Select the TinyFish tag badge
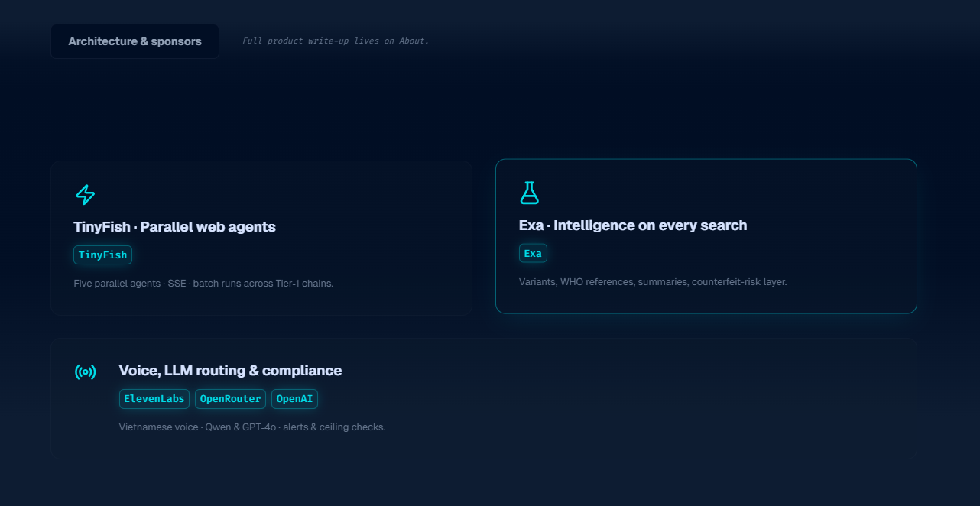The width and height of the screenshot is (980, 506). point(103,255)
